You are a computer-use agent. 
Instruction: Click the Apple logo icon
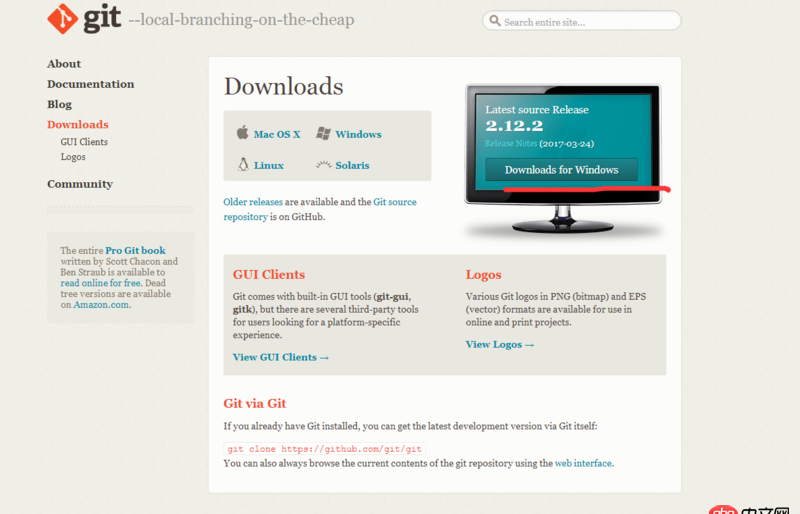pos(242,133)
